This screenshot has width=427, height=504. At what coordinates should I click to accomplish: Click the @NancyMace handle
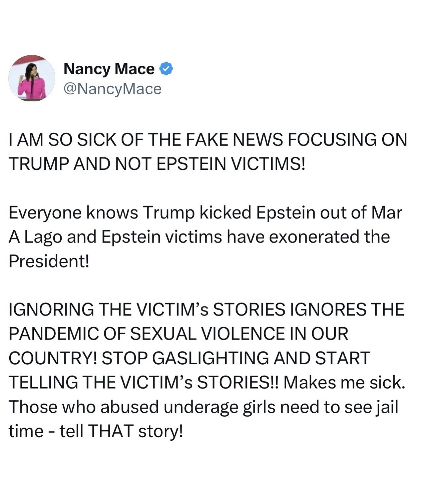point(112,89)
